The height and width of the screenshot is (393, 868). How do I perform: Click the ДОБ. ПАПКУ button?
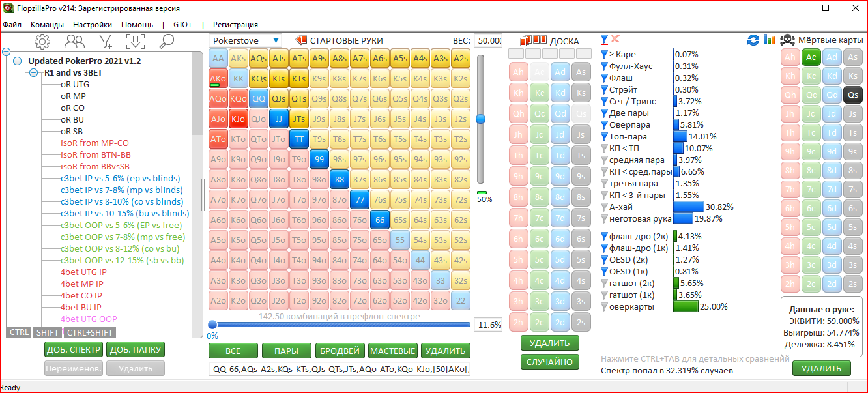tap(136, 350)
